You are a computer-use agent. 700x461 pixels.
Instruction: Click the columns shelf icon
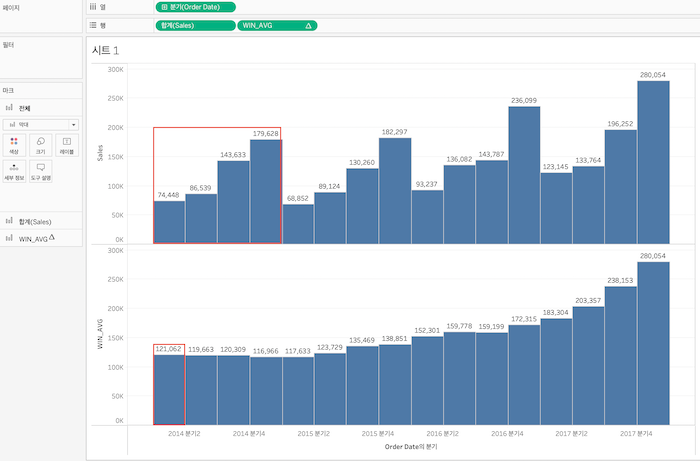pos(93,7)
